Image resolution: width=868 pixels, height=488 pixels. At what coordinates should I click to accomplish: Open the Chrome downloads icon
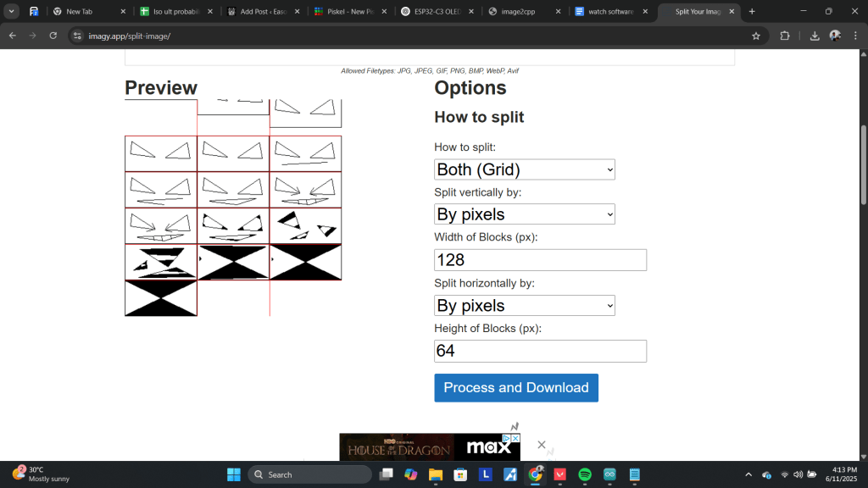pos(815,36)
